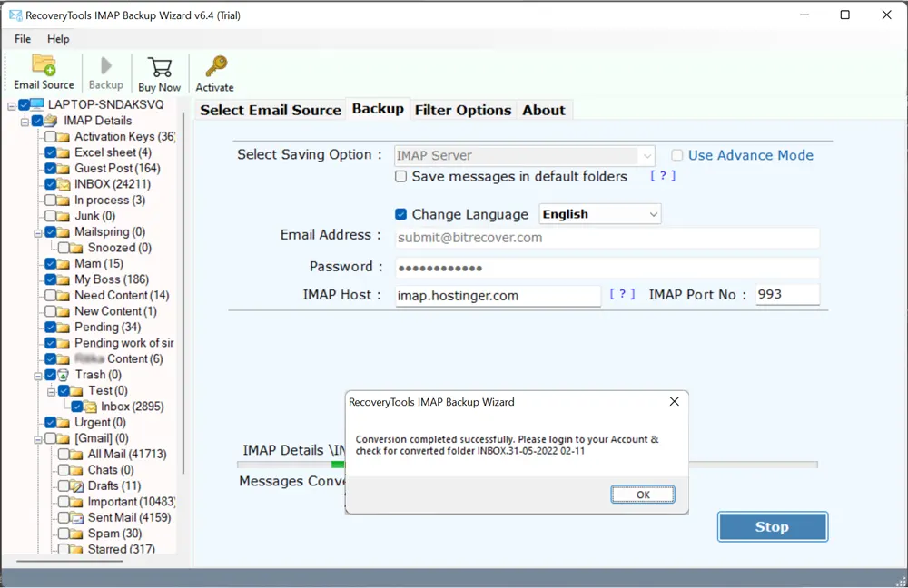Click the INBOX (24211) folder icon
Image resolution: width=908 pixels, height=588 pixels.
click(64, 184)
